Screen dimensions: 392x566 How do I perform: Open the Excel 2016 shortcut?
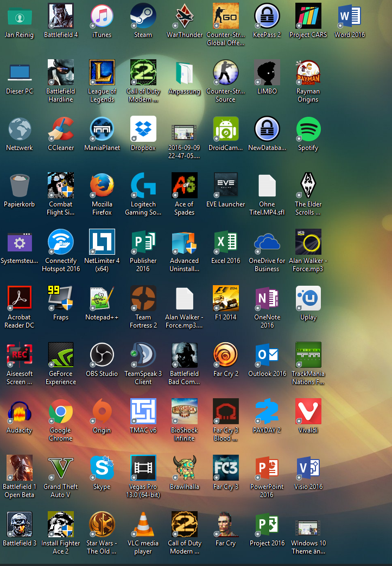[226, 242]
